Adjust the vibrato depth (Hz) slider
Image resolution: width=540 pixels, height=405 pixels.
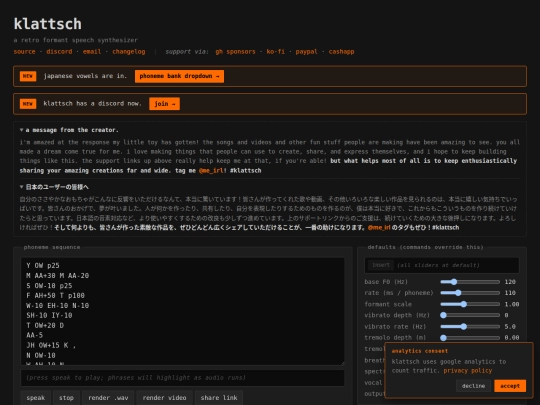pos(470,315)
